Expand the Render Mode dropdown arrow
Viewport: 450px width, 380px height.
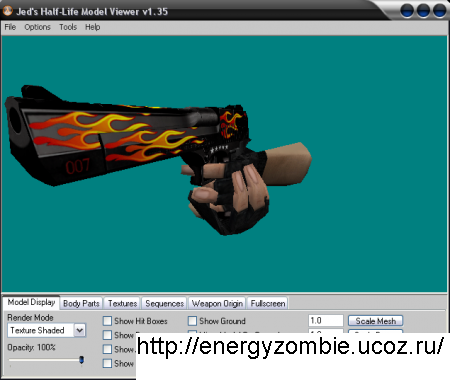pos(80,330)
